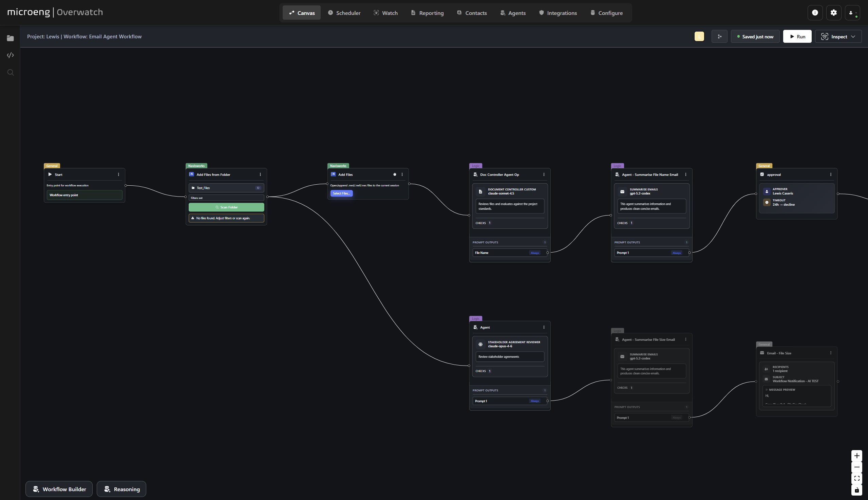Screen dimensions: 868x500
Task: Switch to the Scheduler tab
Action: click(344, 13)
